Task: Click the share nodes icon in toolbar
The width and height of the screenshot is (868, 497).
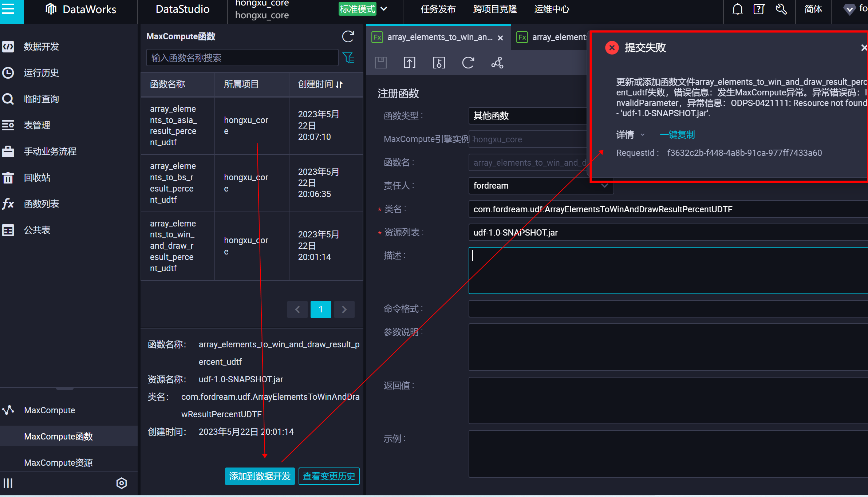Action: [x=497, y=63]
